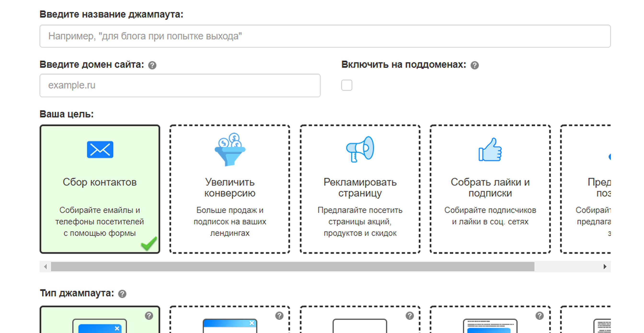The width and height of the screenshot is (644, 333).
Task: Click the megaphone icon for Рекламировать страницу
Action: (360, 149)
